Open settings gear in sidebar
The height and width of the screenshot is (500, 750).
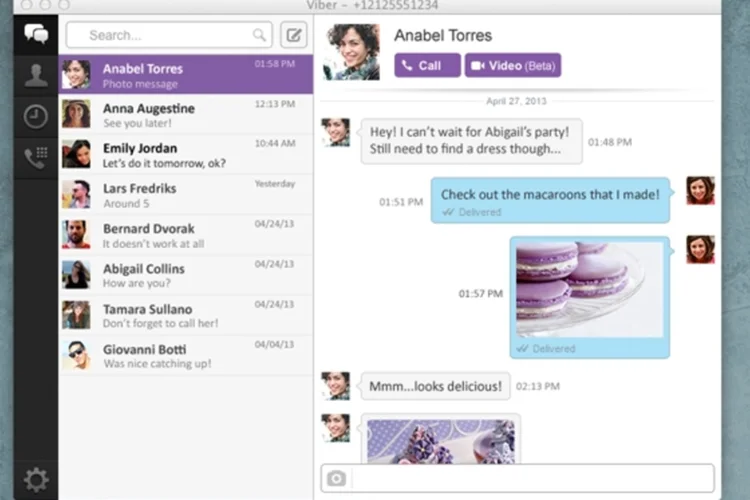click(x=36, y=479)
